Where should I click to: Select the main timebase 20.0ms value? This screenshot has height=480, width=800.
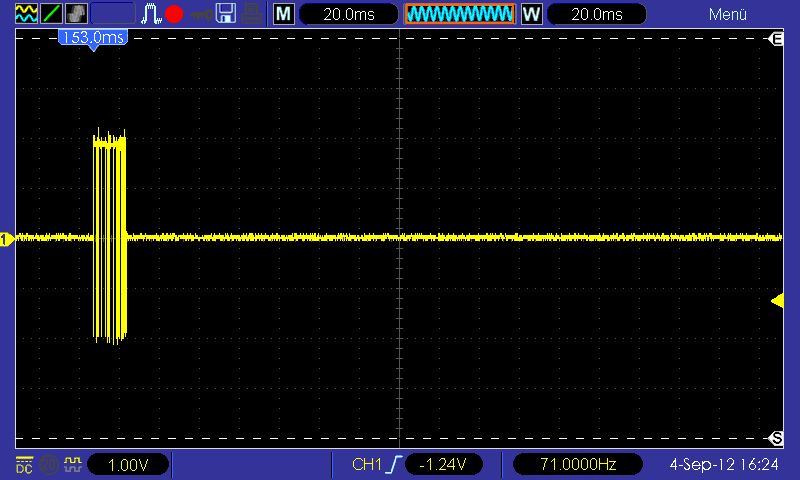coord(348,14)
